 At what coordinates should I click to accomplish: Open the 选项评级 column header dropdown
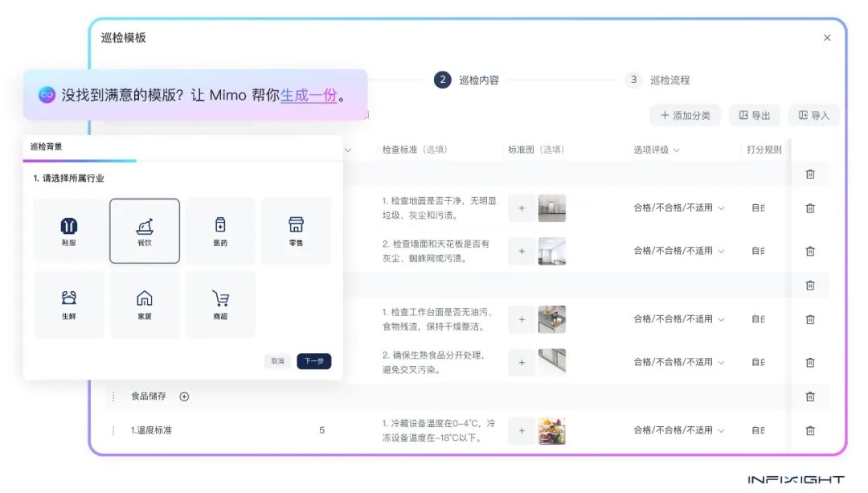678,150
